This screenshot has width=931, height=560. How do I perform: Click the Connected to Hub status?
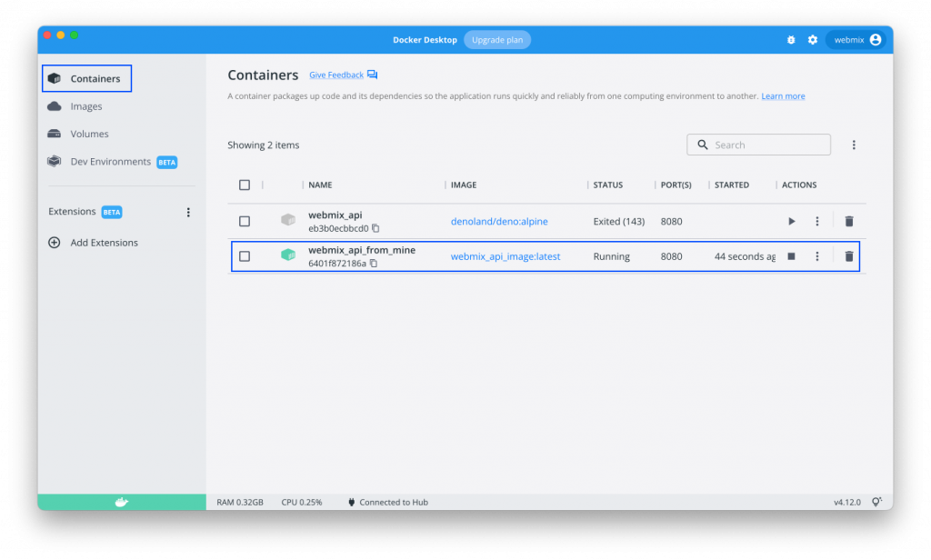(388, 503)
